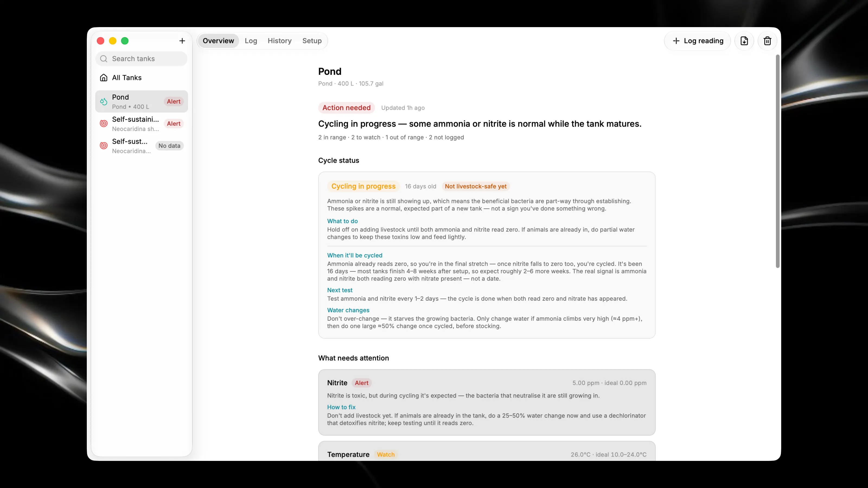
Task: Click the Log reading button
Action: (697, 41)
